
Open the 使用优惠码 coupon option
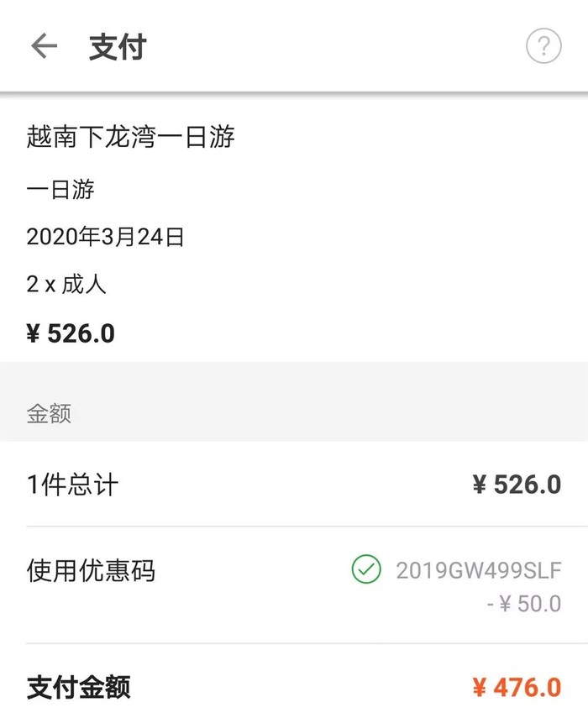click(91, 571)
